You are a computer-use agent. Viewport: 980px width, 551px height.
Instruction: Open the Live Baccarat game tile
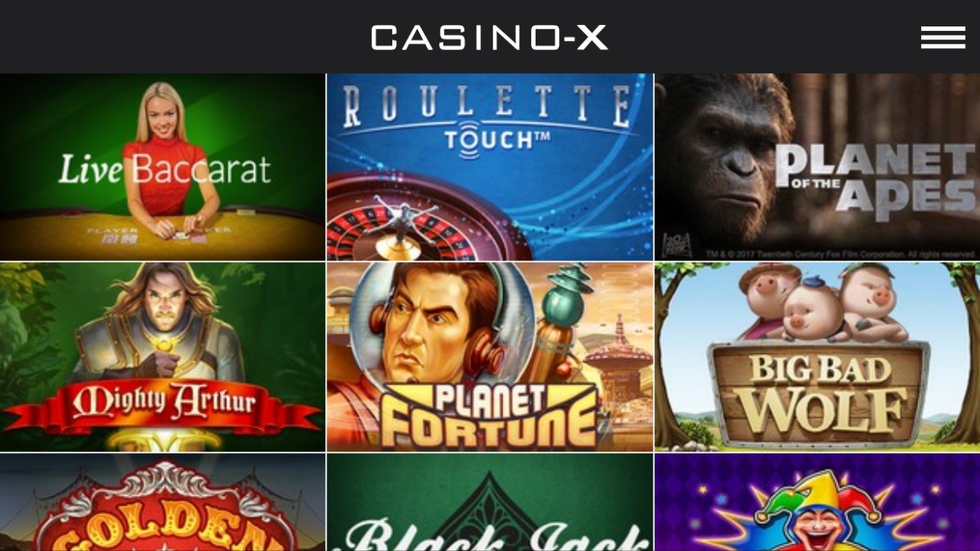[162, 167]
